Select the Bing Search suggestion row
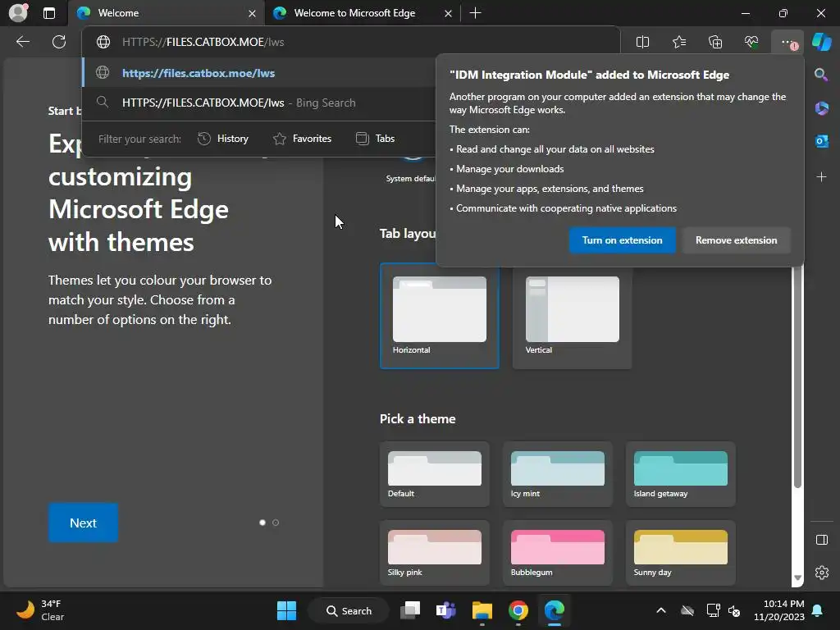 (259, 103)
